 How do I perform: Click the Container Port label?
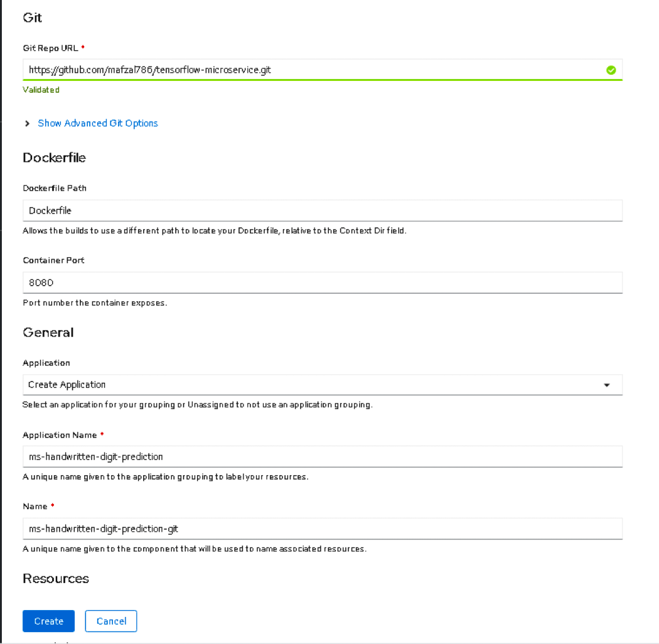click(x=53, y=260)
